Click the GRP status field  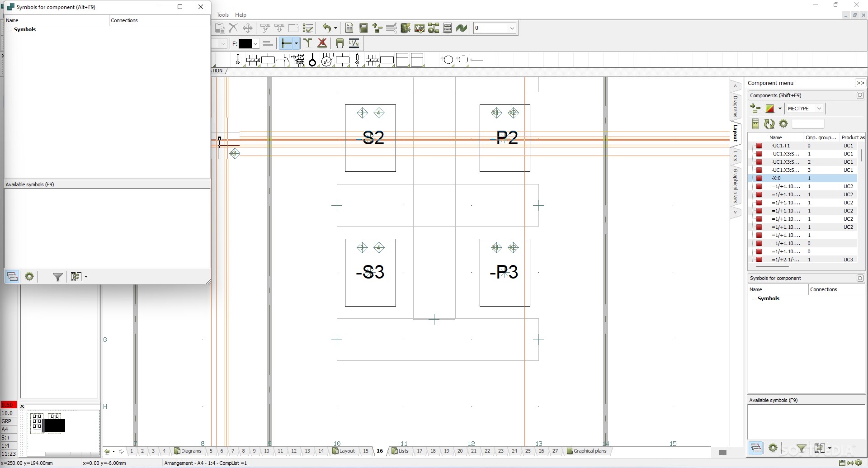9,421
